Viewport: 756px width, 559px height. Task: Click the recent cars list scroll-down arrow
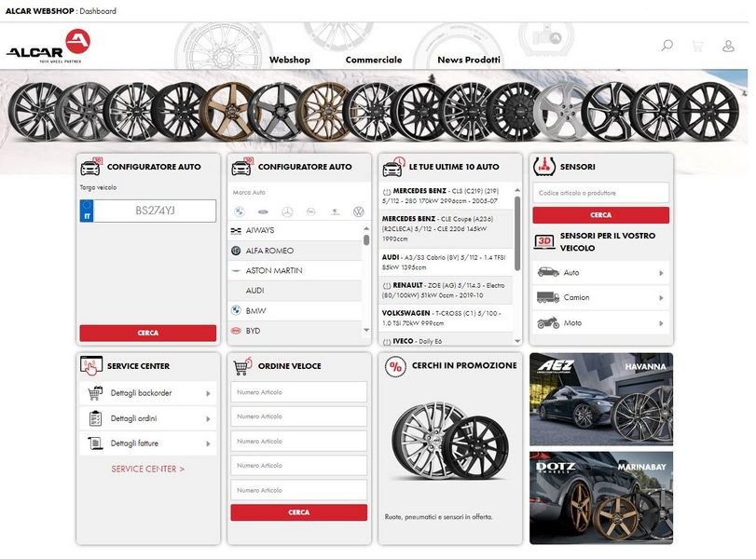click(x=517, y=341)
